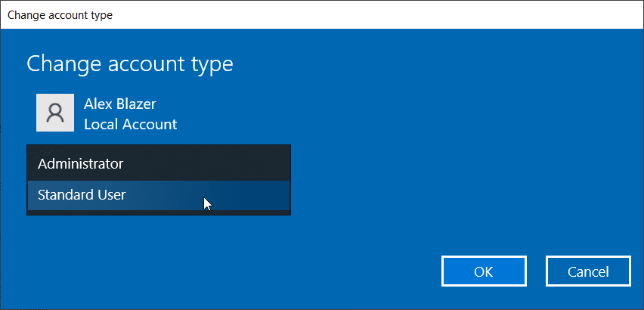The height and width of the screenshot is (310, 644).
Task: Click the Local Account label
Action: pos(130,124)
